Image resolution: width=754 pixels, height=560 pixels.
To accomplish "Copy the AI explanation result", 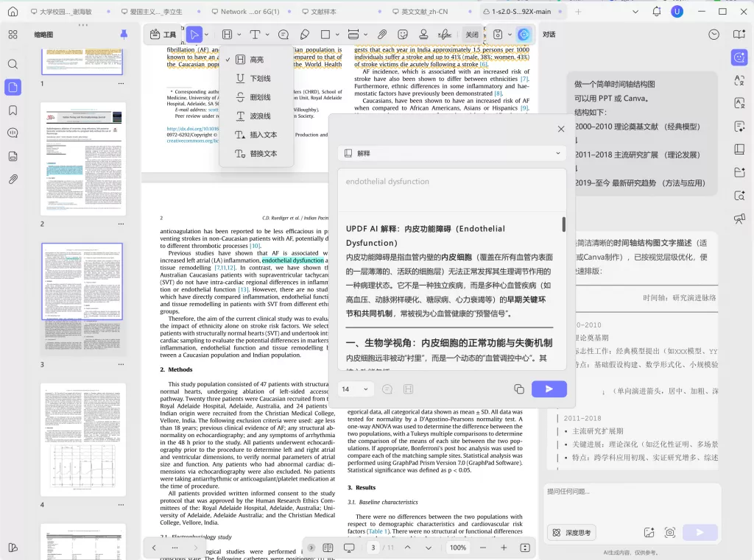I will pyautogui.click(x=519, y=389).
